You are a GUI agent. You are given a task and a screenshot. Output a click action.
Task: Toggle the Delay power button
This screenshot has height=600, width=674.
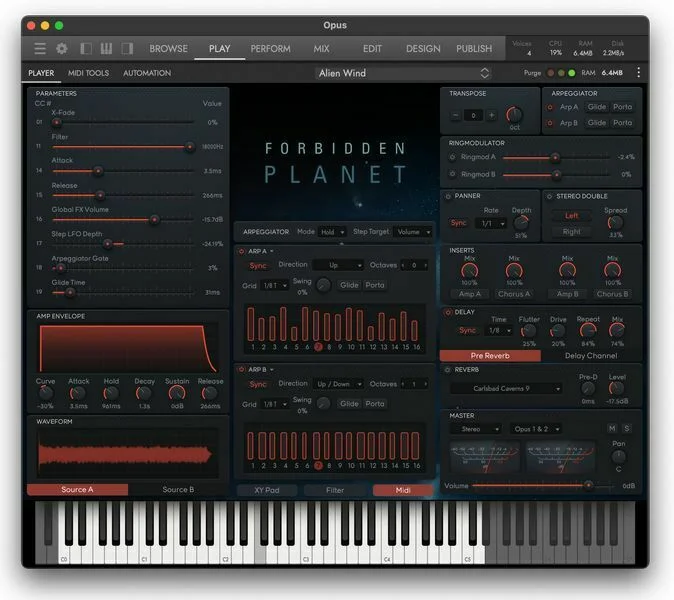pos(447,312)
